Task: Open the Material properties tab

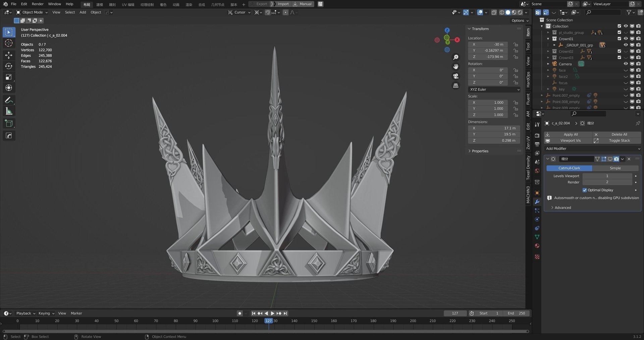Action: (537, 246)
